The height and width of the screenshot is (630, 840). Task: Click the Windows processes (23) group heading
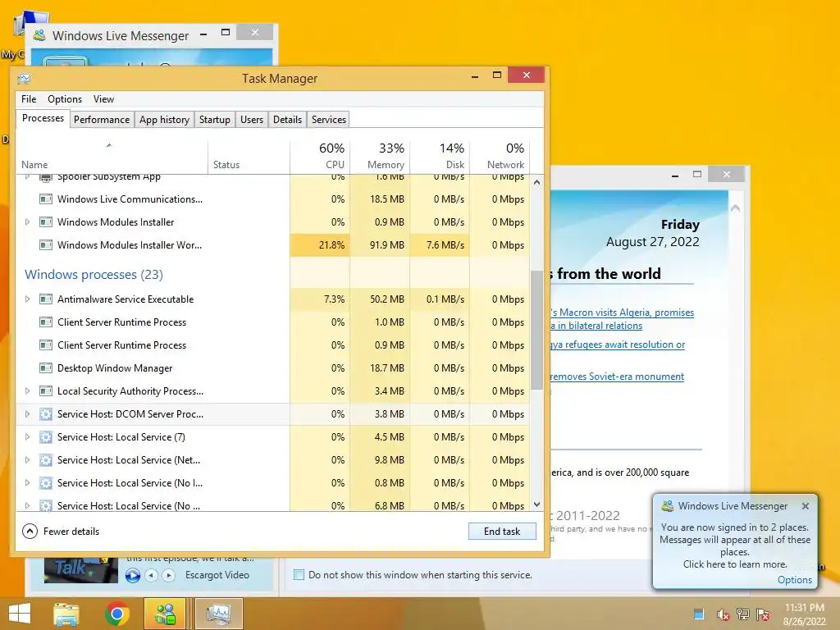coord(94,275)
